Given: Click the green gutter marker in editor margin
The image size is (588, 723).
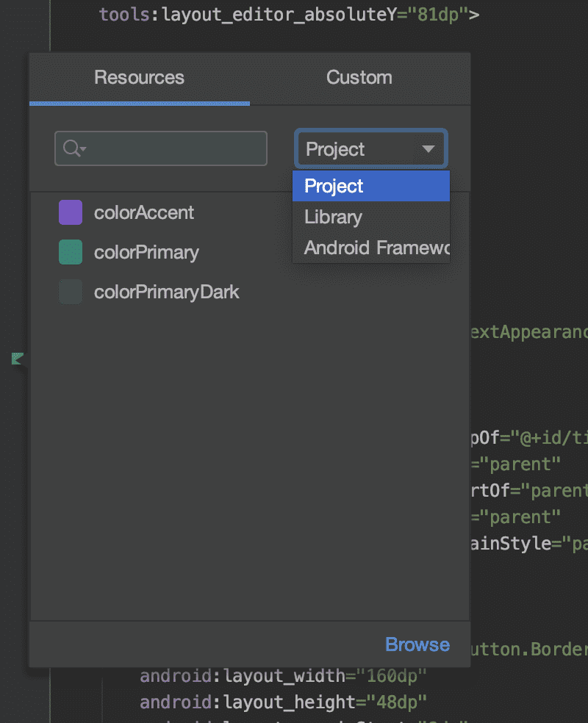Looking at the screenshot, I should [x=18, y=359].
